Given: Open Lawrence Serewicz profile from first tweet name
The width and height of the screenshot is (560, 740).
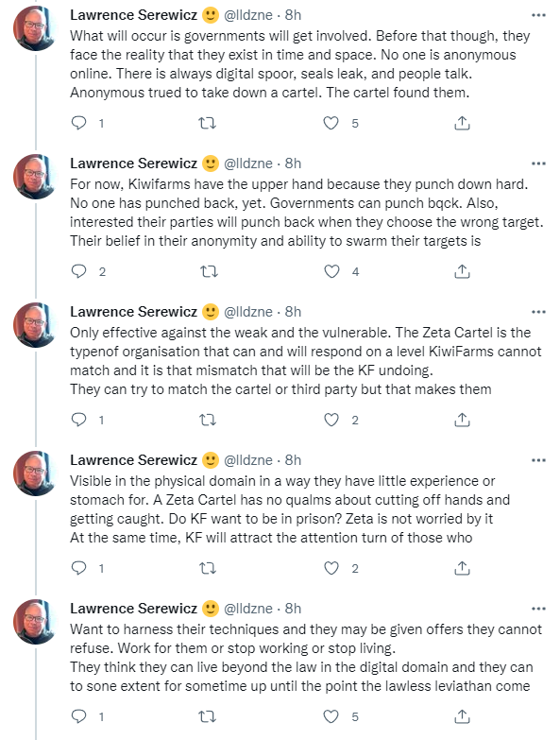Looking at the screenshot, I should [133, 15].
